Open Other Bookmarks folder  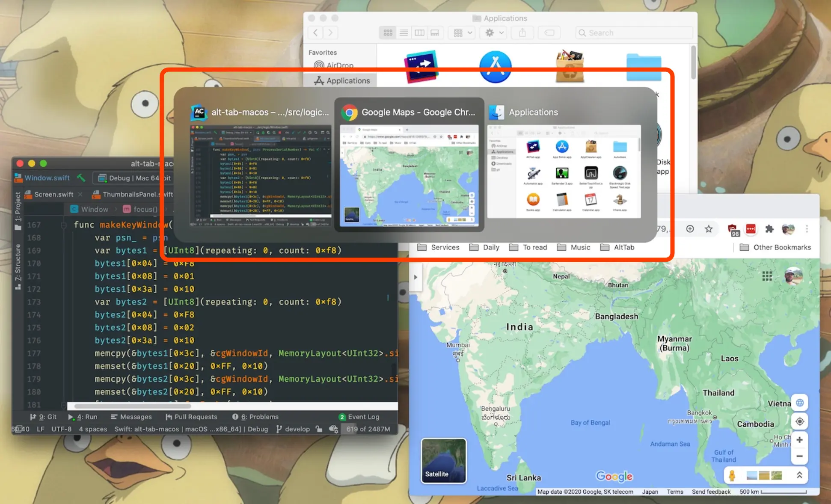pyautogui.click(x=775, y=247)
